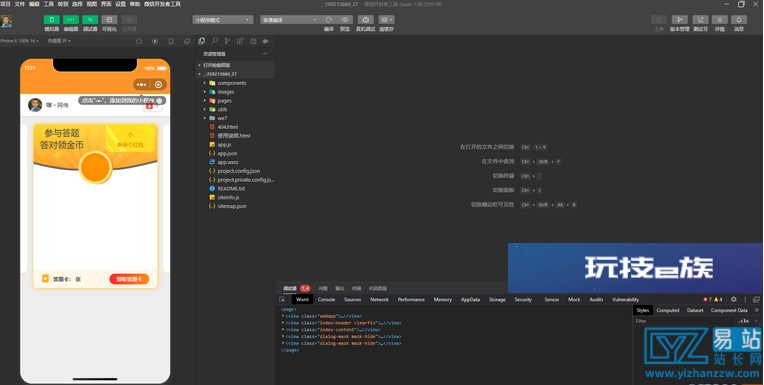The width and height of the screenshot is (764, 385).
Task: Toggle the 编辑器 editor panel button
Action: point(71,20)
